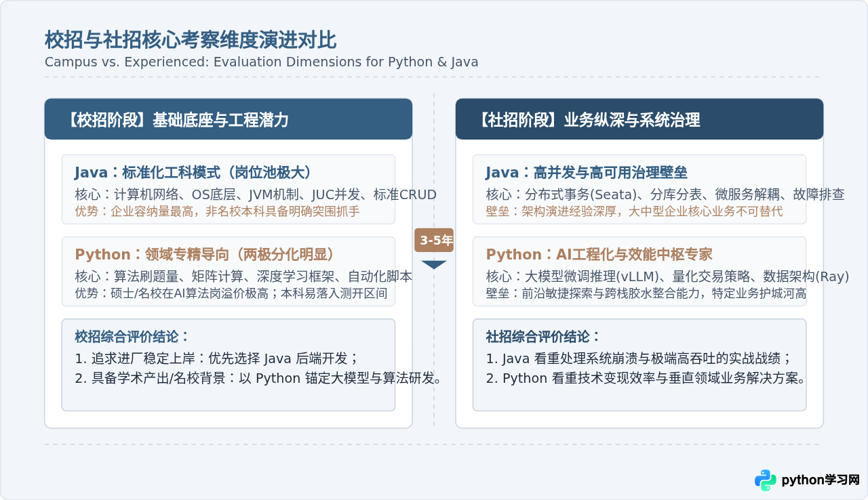Click the 3-5年 badge between the panels
Screen dimensions: 868x500
coord(434,240)
